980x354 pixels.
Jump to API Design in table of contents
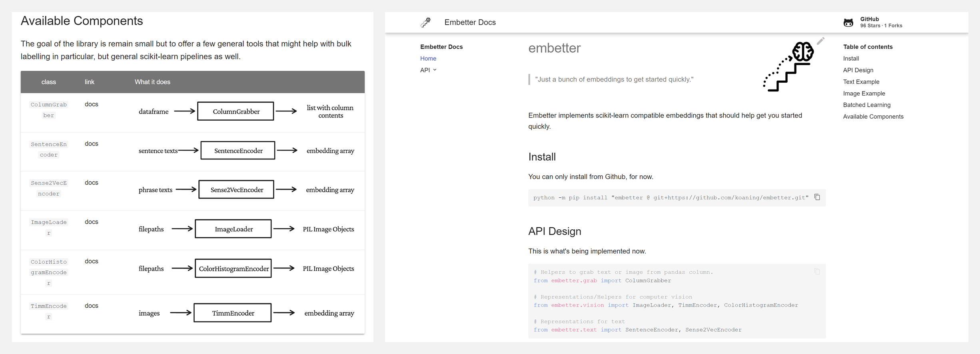tap(858, 70)
